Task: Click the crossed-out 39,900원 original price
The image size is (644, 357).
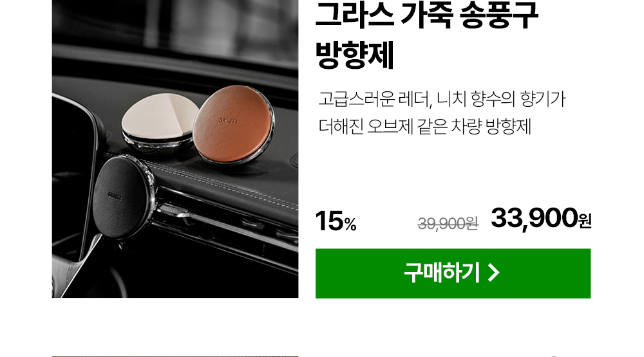Action: pyautogui.click(x=448, y=224)
